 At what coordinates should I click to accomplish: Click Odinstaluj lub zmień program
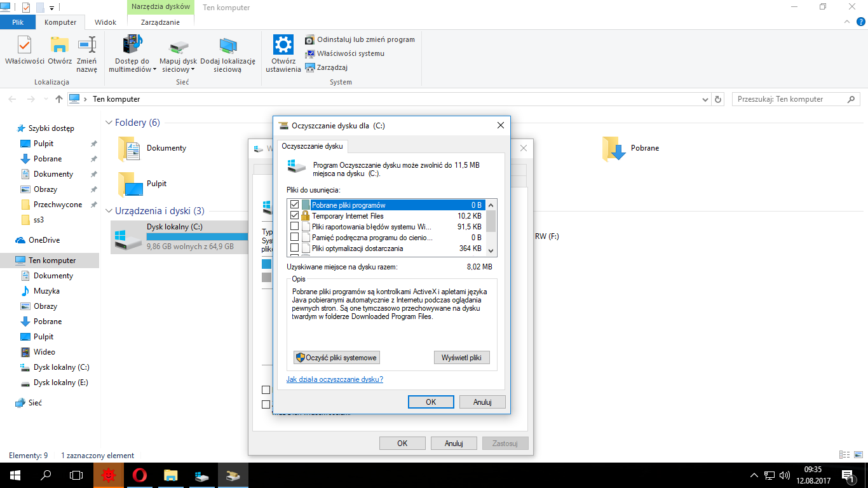[x=360, y=39]
